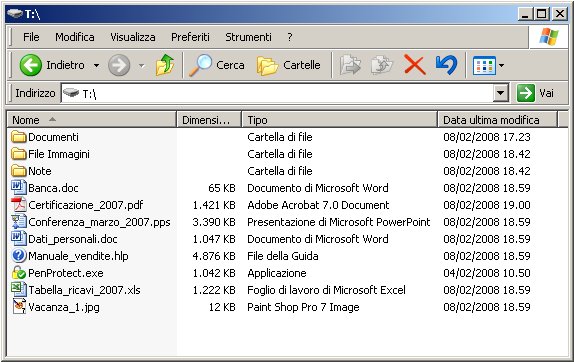Click the Note folder name
The width and height of the screenshot is (574, 362).
40,171
